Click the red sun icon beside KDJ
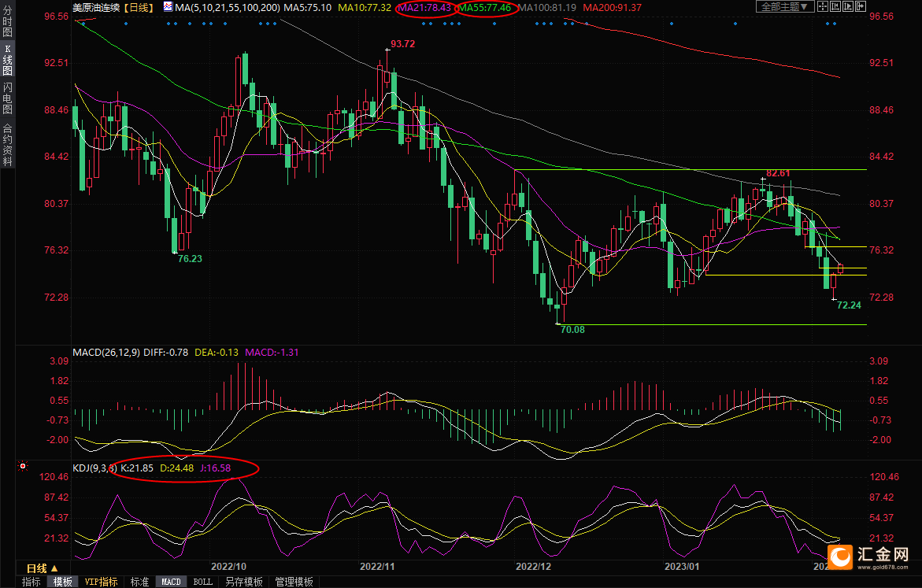922x588 pixels. pyautogui.click(x=23, y=466)
